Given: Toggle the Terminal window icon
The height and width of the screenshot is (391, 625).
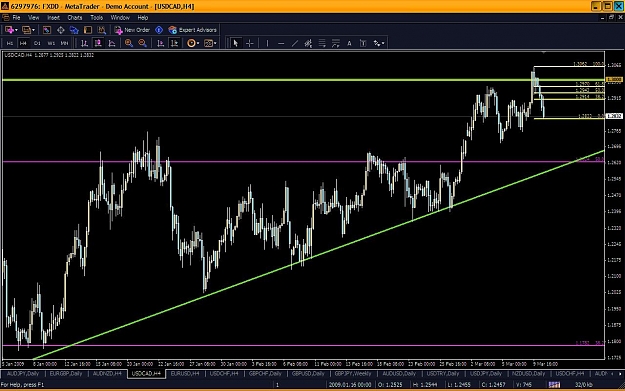Looking at the screenshot, I should (x=88, y=30).
